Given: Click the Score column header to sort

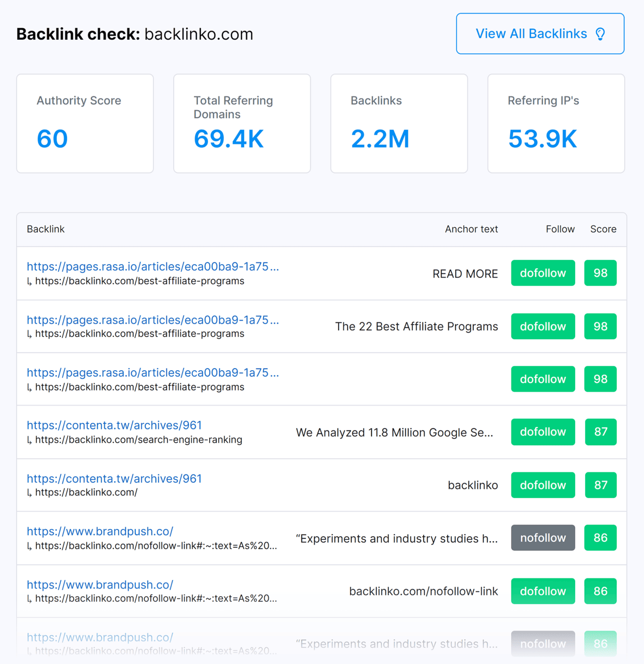Looking at the screenshot, I should click(x=603, y=229).
